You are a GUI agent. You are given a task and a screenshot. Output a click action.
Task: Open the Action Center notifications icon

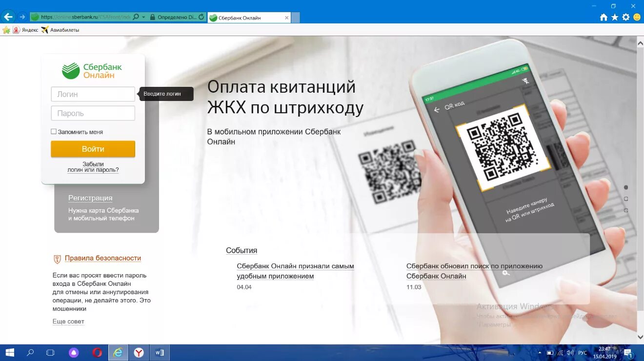click(x=628, y=353)
